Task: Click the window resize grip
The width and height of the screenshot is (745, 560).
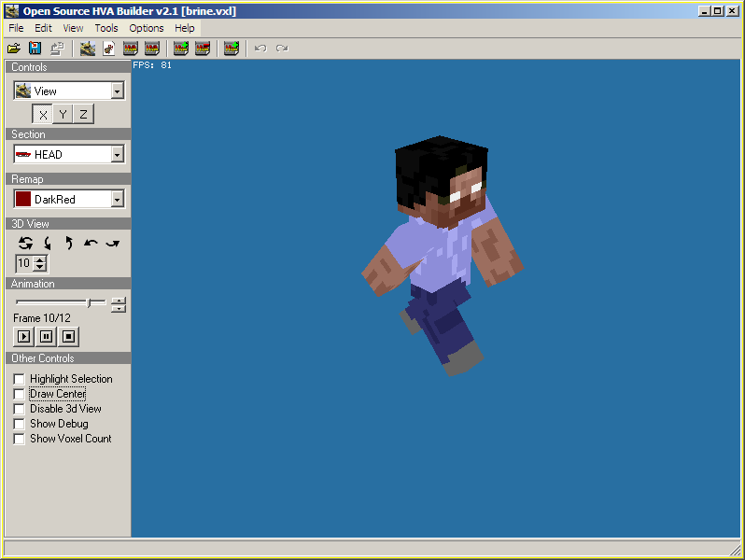Action: 735,551
